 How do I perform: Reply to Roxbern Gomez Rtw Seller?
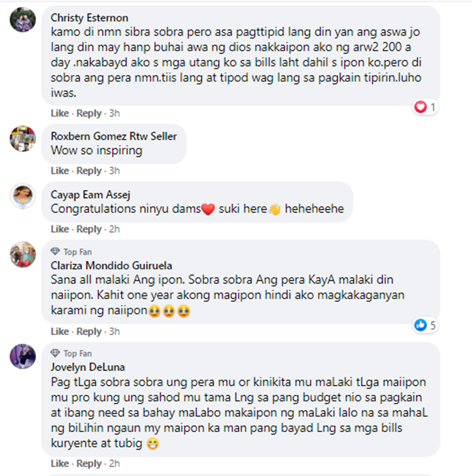click(x=89, y=170)
